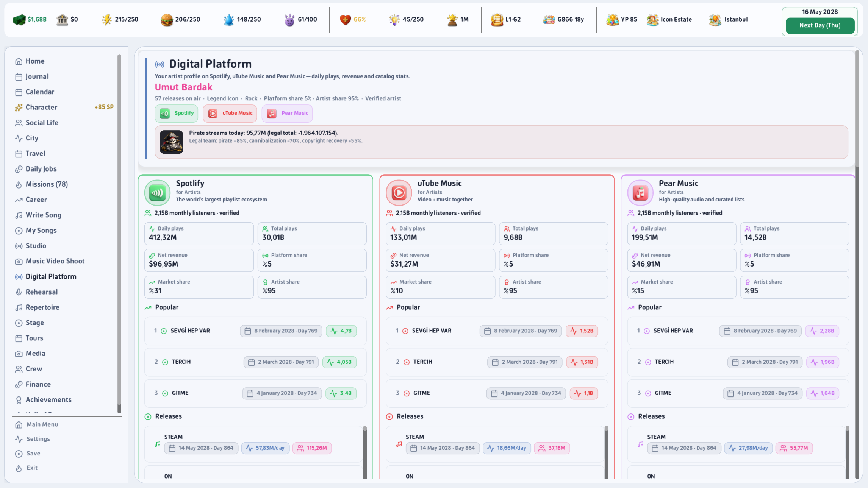Screen dimensions: 868x488
Task: Click the main content panel scrollbar
Action: pyautogui.click(x=857, y=265)
